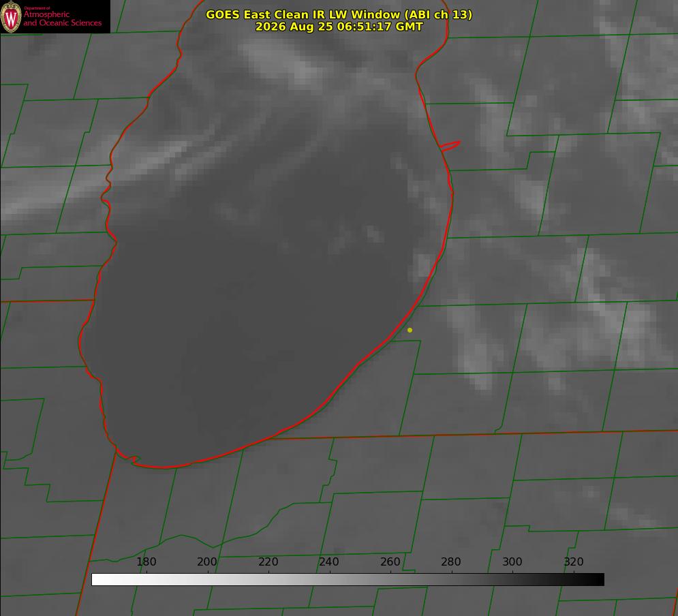Click the 2026 Aug 25 timestamp line
Screen dimensions: 678x616
coord(339,27)
